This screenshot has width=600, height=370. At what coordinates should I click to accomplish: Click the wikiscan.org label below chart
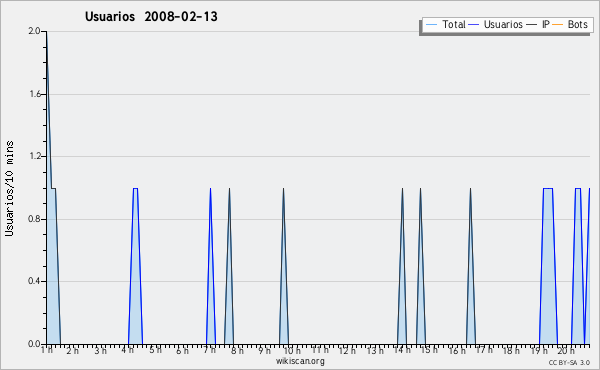pos(300,361)
